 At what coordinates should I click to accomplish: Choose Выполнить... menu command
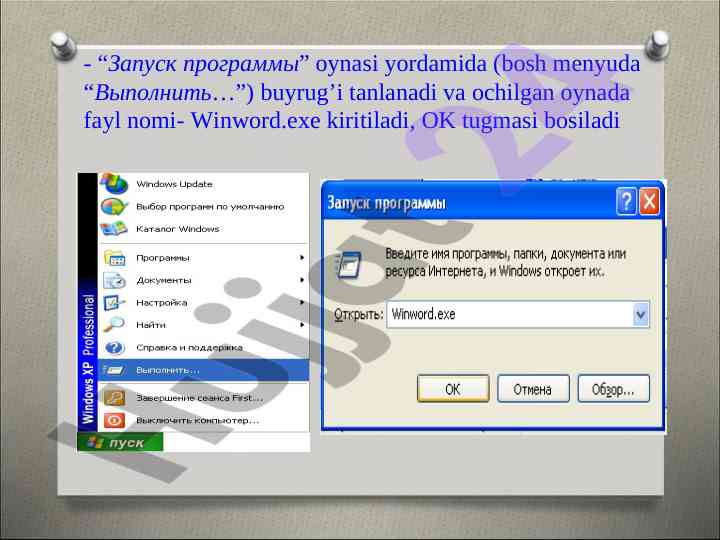pos(204,370)
